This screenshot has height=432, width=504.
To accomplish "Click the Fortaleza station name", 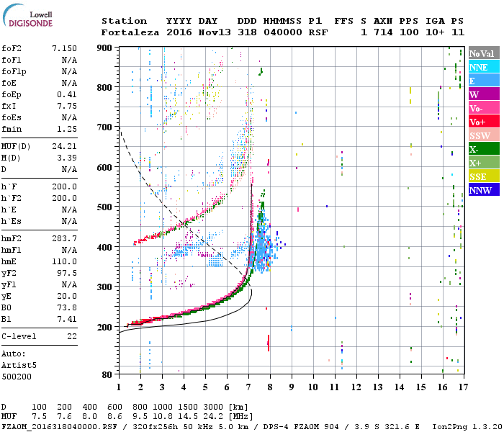I will pyautogui.click(x=130, y=32).
